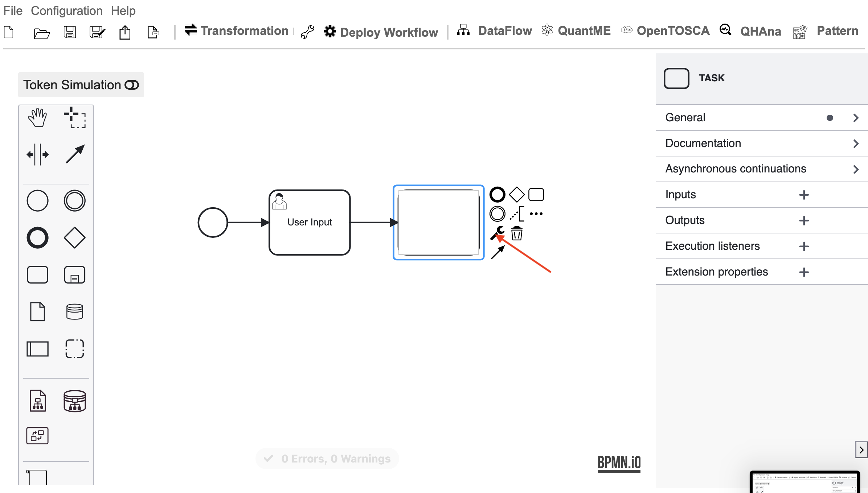
Task: Click the Transformation button
Action: pyautogui.click(x=237, y=30)
